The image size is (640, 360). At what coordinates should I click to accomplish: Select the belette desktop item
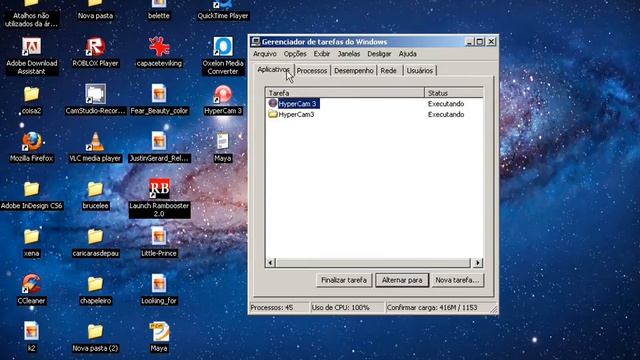(x=159, y=10)
